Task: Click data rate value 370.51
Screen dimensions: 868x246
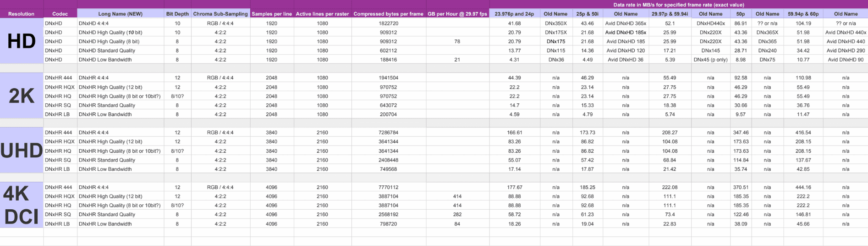Action: (741, 187)
